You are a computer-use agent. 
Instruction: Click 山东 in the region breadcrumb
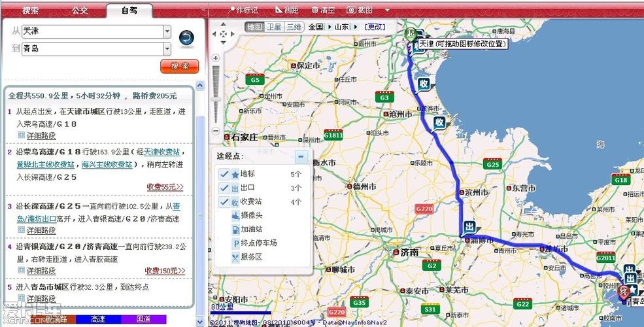342,27
